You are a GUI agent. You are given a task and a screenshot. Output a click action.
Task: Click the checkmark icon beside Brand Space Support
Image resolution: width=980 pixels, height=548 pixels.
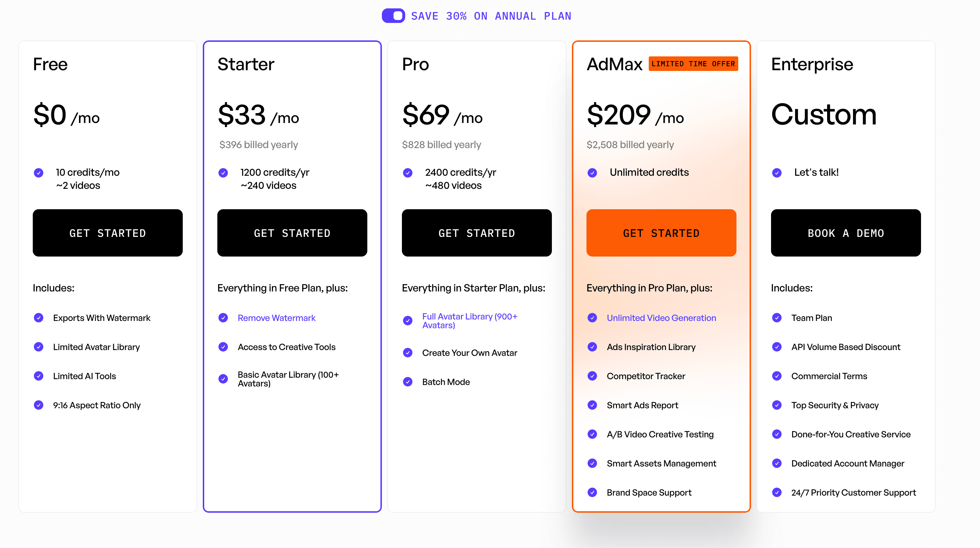(x=592, y=492)
